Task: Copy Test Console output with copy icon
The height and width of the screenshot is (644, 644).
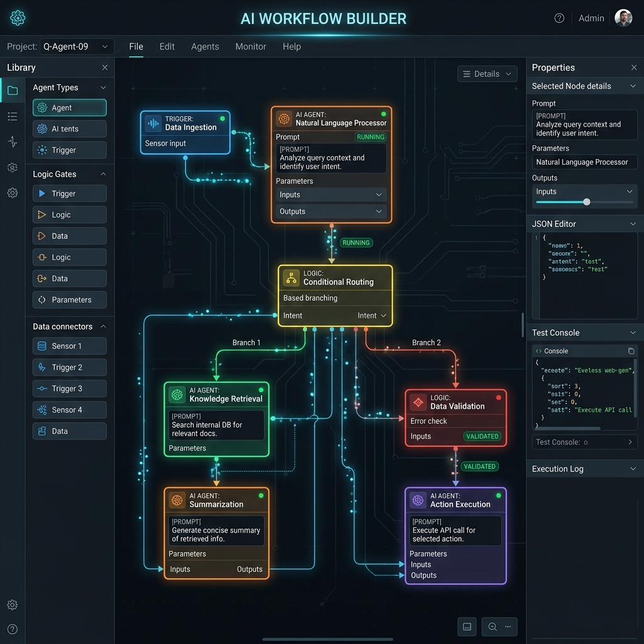Action: tap(631, 351)
